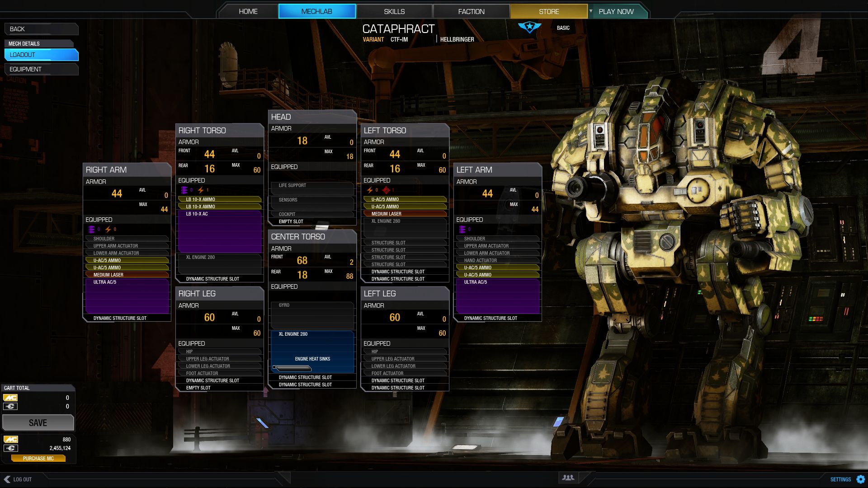Click the Hellbringer mech name label
This screenshot has width=868, height=488.
pos(457,40)
